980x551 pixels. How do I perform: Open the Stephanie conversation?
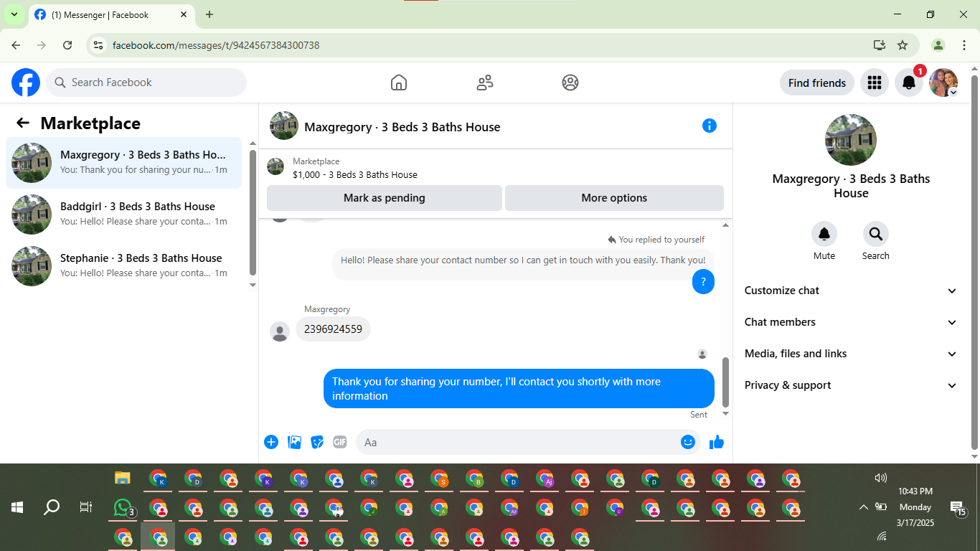124,266
